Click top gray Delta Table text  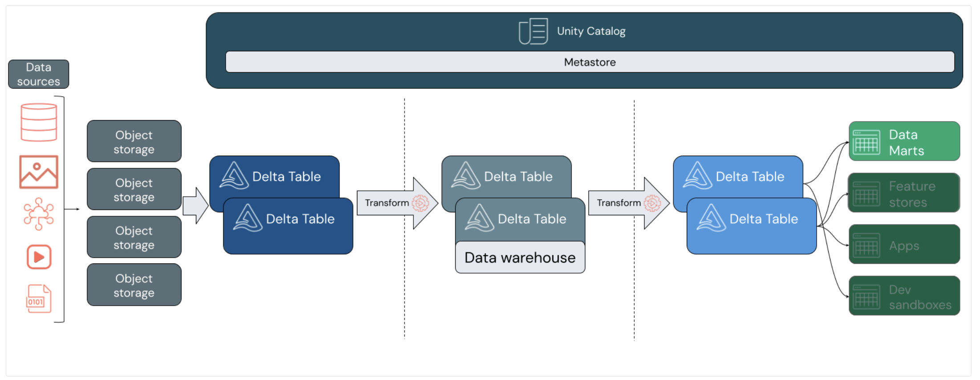[x=518, y=177]
